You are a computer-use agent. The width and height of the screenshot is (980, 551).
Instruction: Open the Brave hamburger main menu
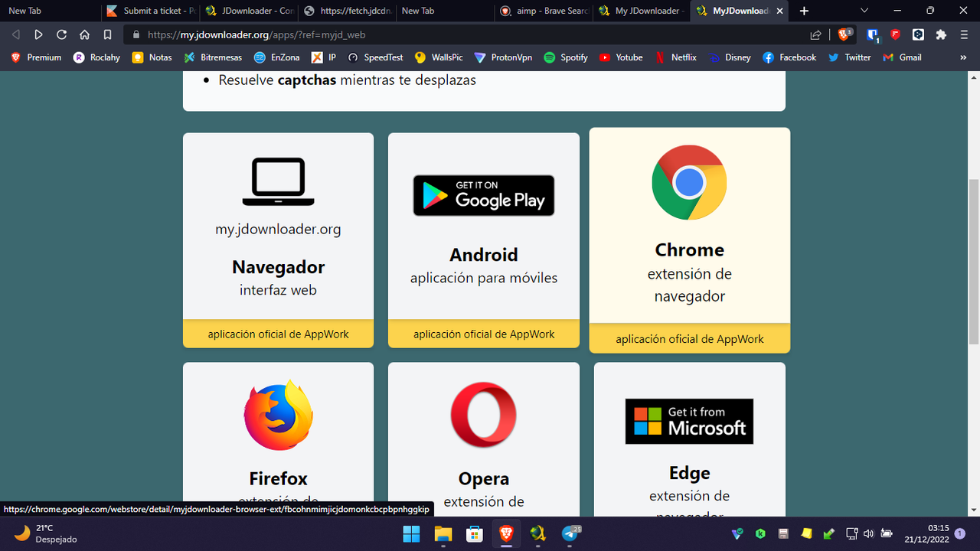[963, 34]
